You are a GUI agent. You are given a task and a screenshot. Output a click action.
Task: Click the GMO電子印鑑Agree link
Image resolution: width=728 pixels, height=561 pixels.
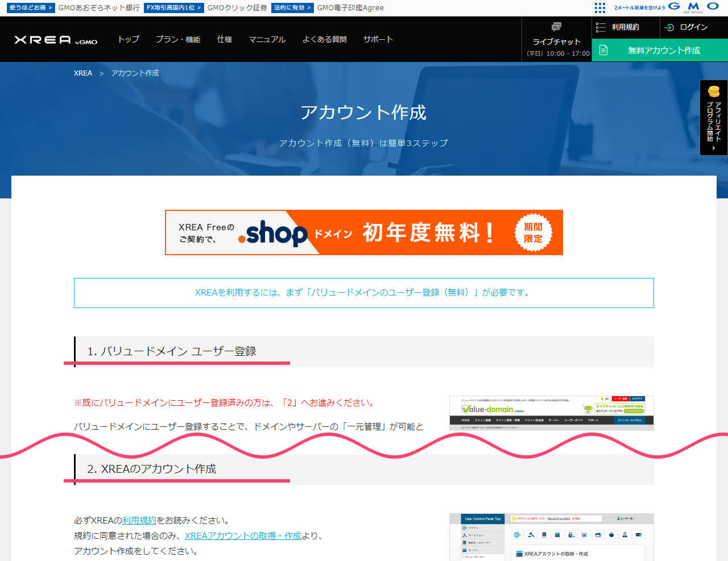coord(350,7)
